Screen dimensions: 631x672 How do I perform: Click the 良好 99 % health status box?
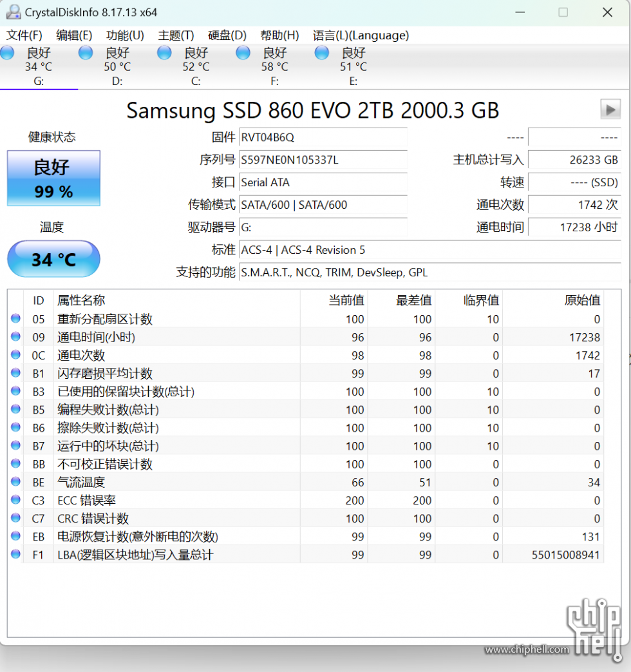[x=53, y=178]
